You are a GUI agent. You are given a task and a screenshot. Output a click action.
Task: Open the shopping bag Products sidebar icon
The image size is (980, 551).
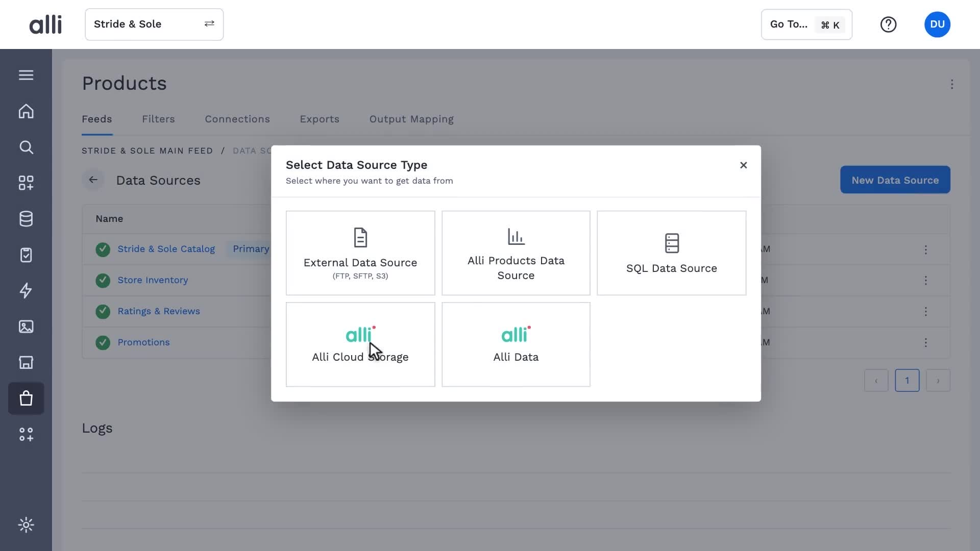pos(26,398)
